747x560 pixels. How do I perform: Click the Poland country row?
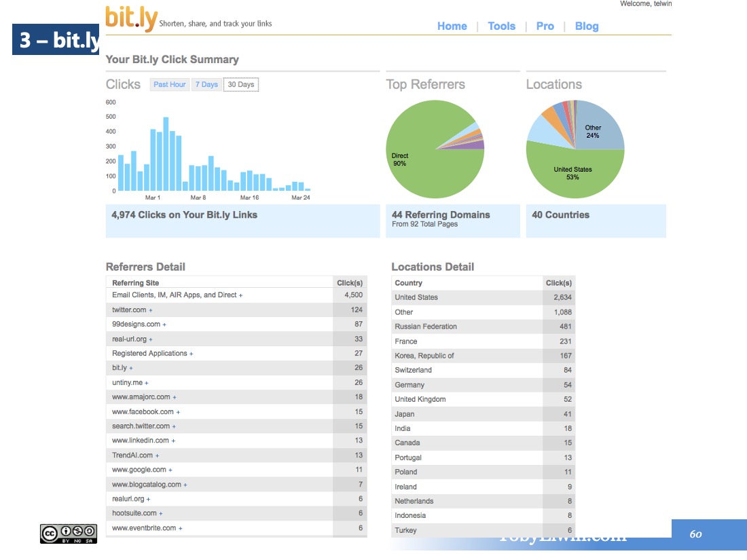tap(483, 472)
